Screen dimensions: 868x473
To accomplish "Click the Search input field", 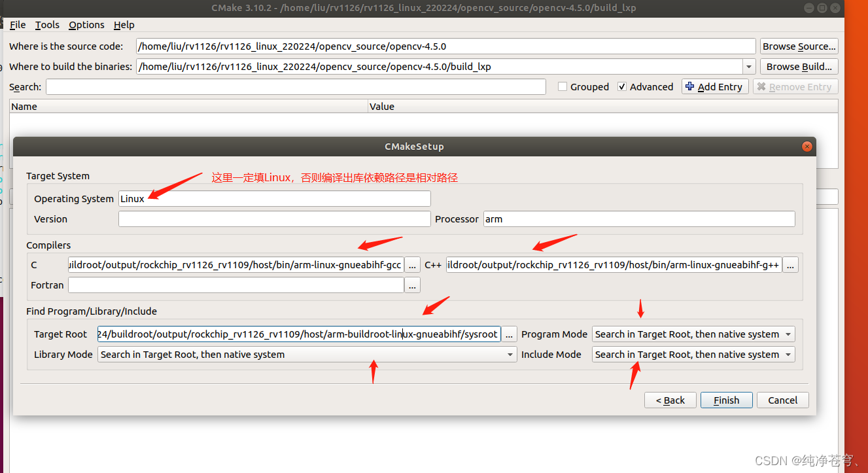I will [x=296, y=87].
